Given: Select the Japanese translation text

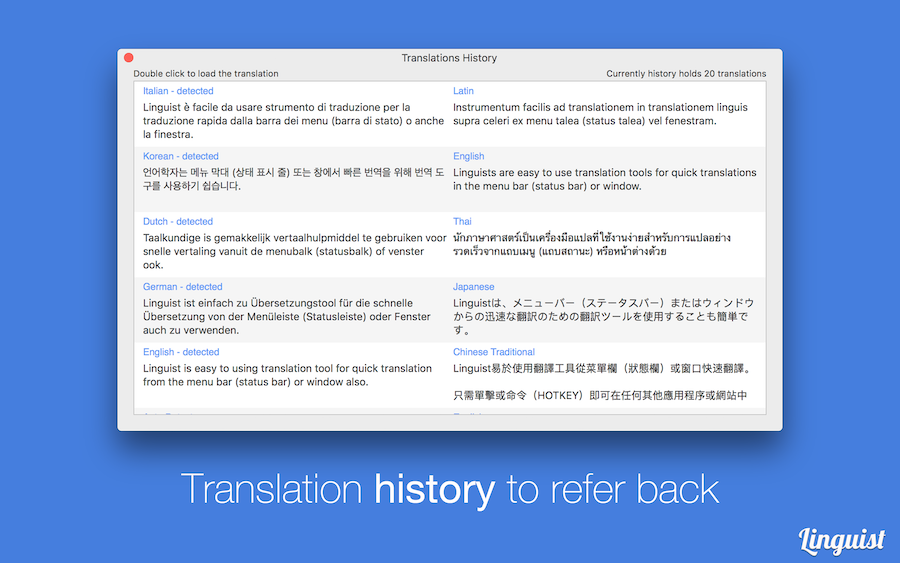Looking at the screenshot, I should click(x=603, y=316).
